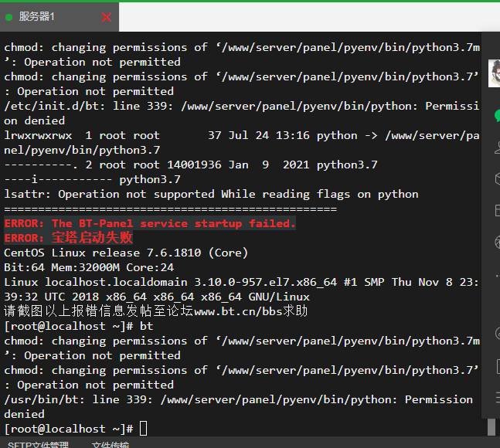Open the SFTP文件管理 tab
This screenshot has height=448, width=500.
coord(38,444)
